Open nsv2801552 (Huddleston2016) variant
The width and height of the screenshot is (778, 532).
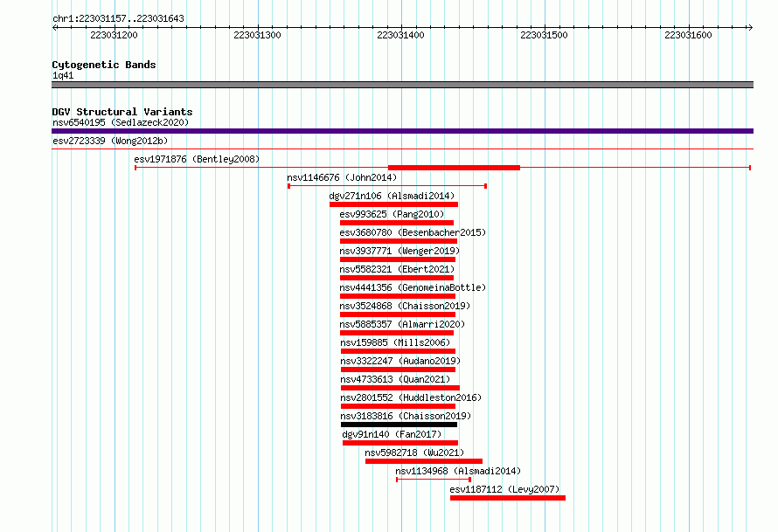point(412,397)
